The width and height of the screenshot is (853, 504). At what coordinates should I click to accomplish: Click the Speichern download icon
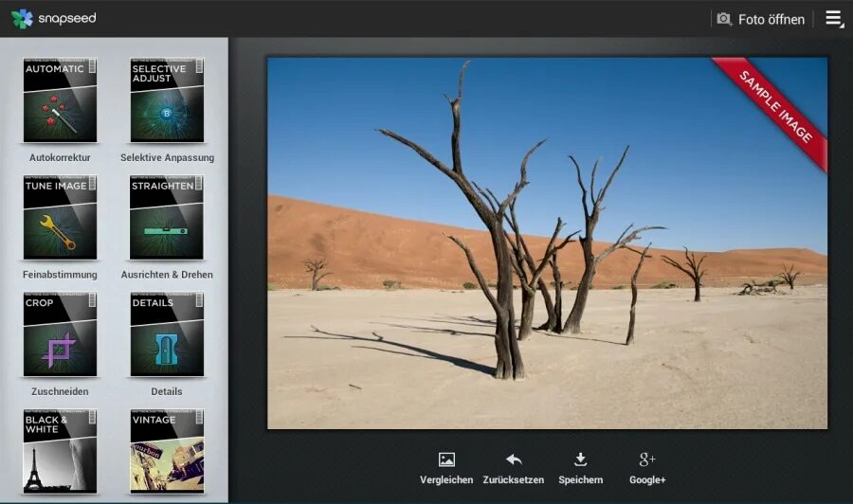(x=580, y=459)
